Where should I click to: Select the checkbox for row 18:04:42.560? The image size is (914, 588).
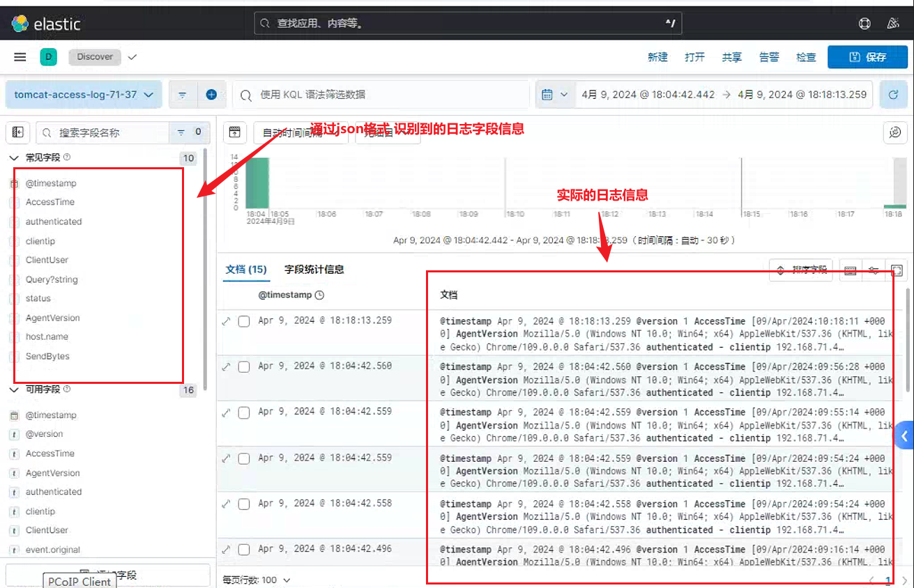click(244, 366)
